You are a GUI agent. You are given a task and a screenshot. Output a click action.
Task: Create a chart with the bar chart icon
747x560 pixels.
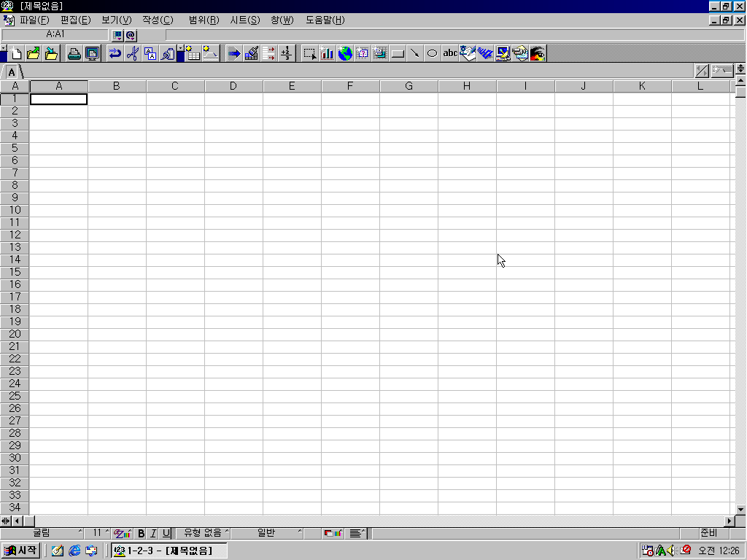tap(328, 53)
